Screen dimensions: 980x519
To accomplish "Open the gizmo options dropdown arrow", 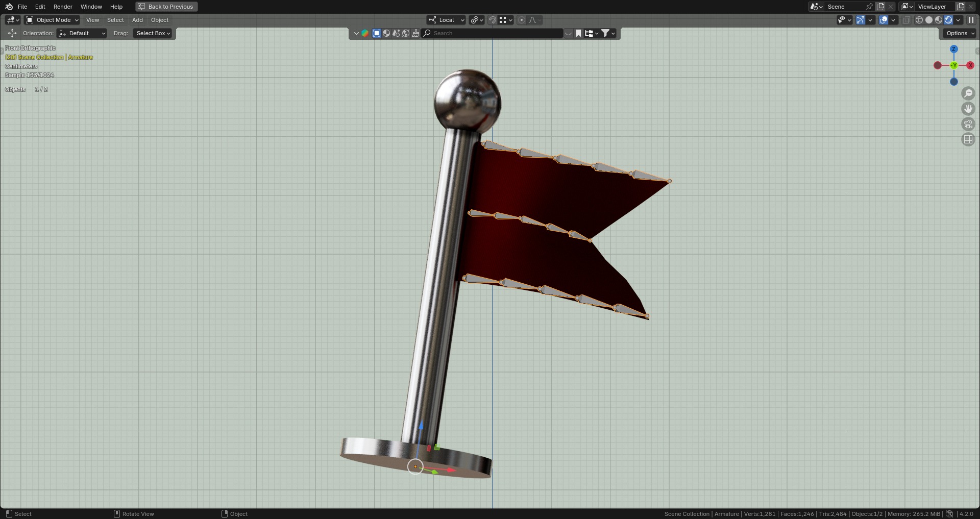I will click(x=870, y=20).
